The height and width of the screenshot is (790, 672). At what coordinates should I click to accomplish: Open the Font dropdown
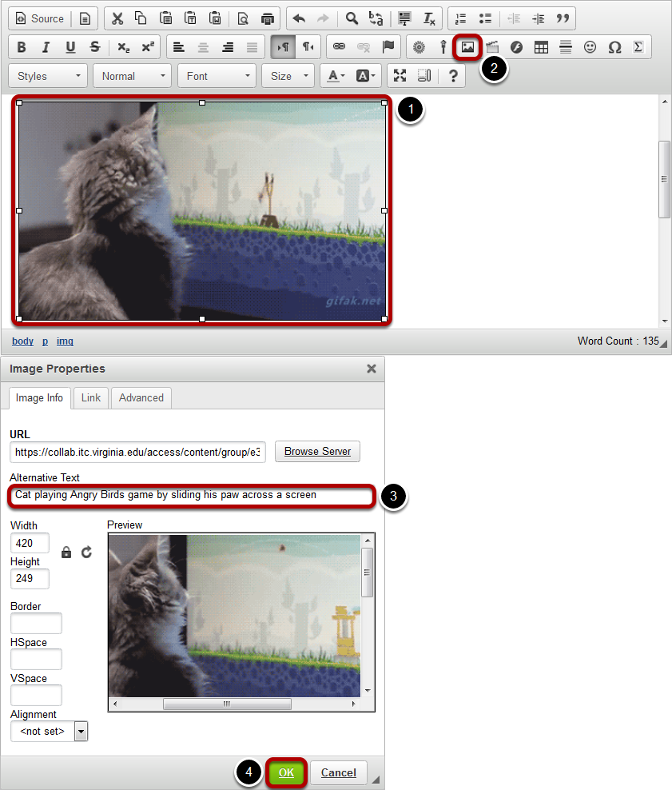pos(217,76)
